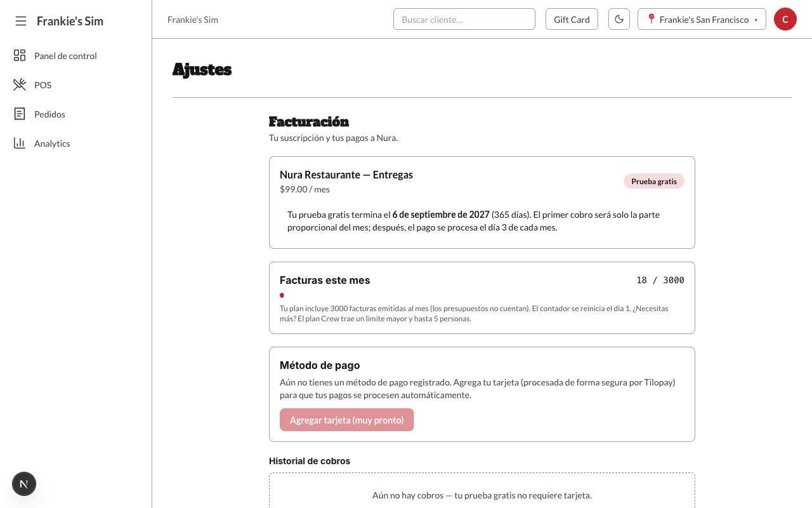Open the user avatar C
Viewport: 812px width, 508px height.
point(785,19)
